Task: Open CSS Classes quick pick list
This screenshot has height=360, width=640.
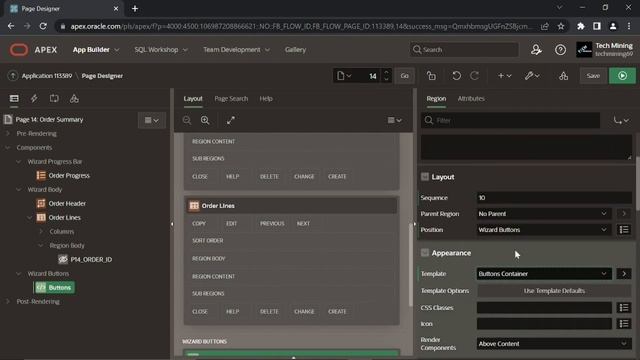Action: [624, 308]
